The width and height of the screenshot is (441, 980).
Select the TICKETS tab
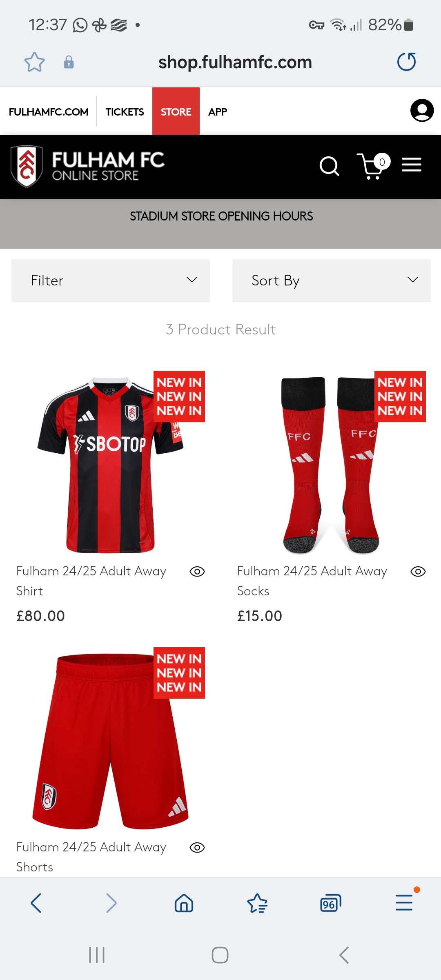coord(125,111)
